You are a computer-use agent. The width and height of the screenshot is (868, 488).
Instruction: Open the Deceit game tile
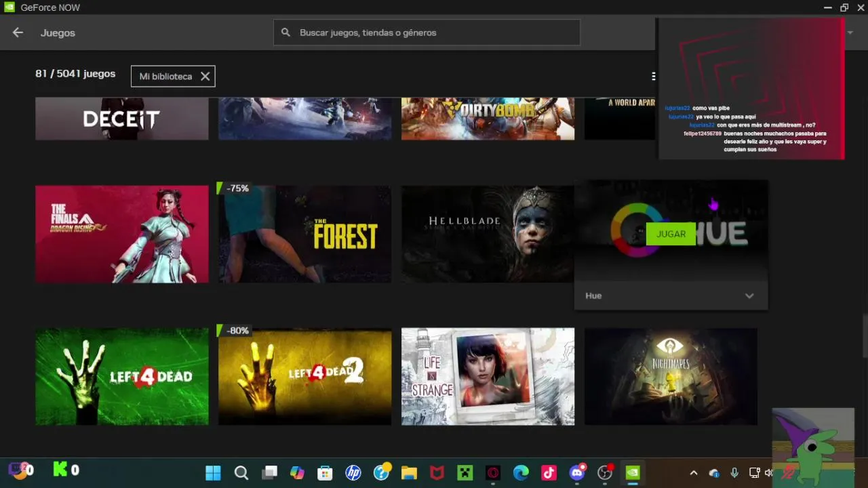click(122, 119)
